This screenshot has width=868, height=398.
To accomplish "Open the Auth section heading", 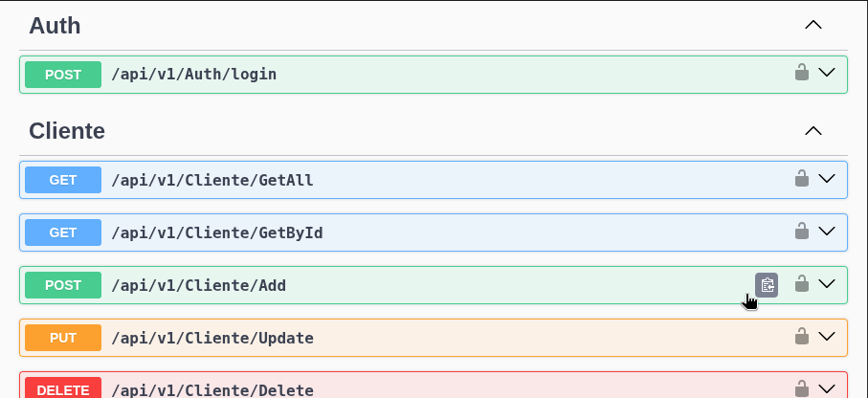I will (x=55, y=26).
